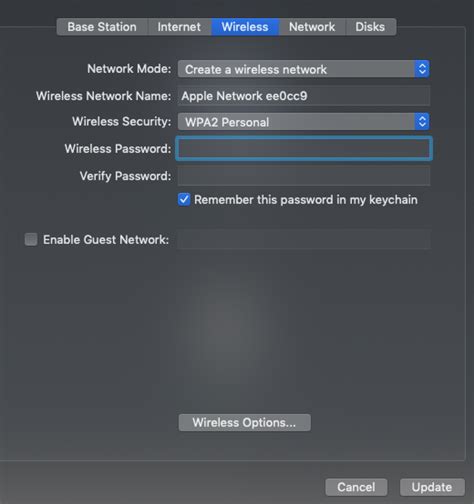474x504 pixels.
Task: Click the Enable Guest Network label
Action: [x=106, y=240]
